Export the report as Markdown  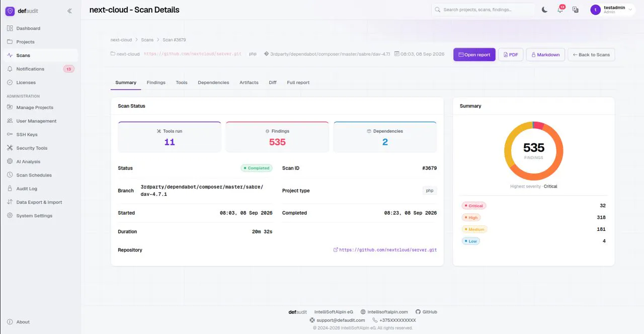click(545, 54)
